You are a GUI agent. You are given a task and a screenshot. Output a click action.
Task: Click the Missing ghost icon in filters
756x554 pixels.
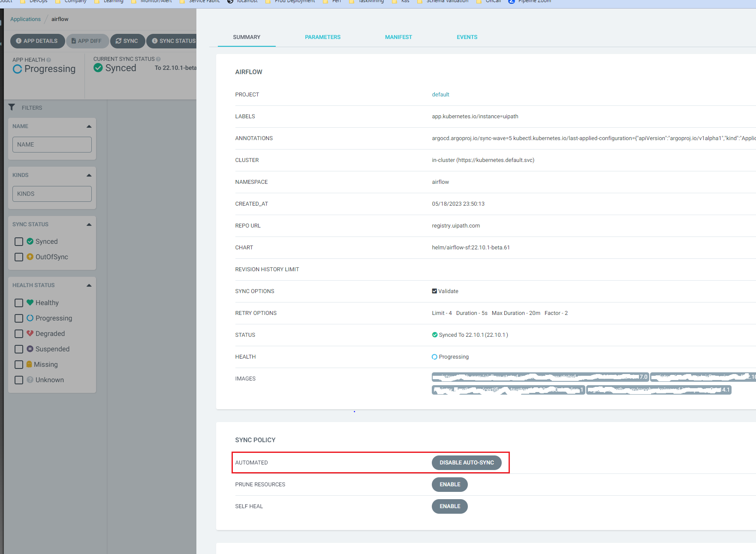(29, 364)
